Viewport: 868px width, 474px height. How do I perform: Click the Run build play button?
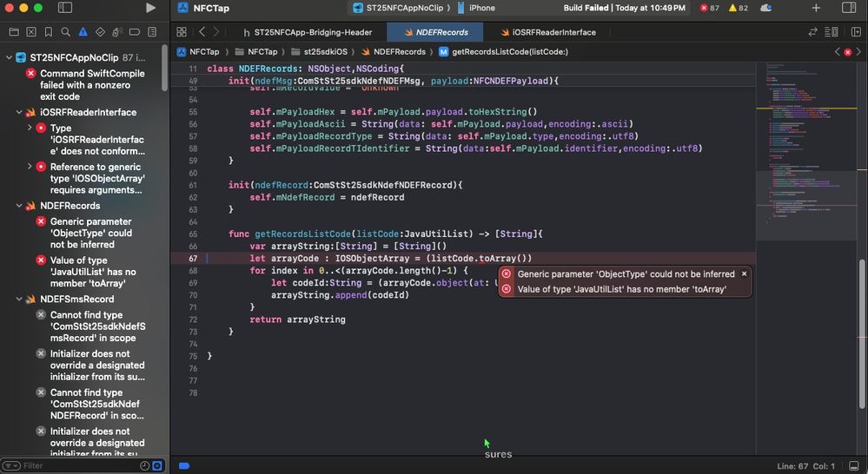pyautogui.click(x=151, y=8)
